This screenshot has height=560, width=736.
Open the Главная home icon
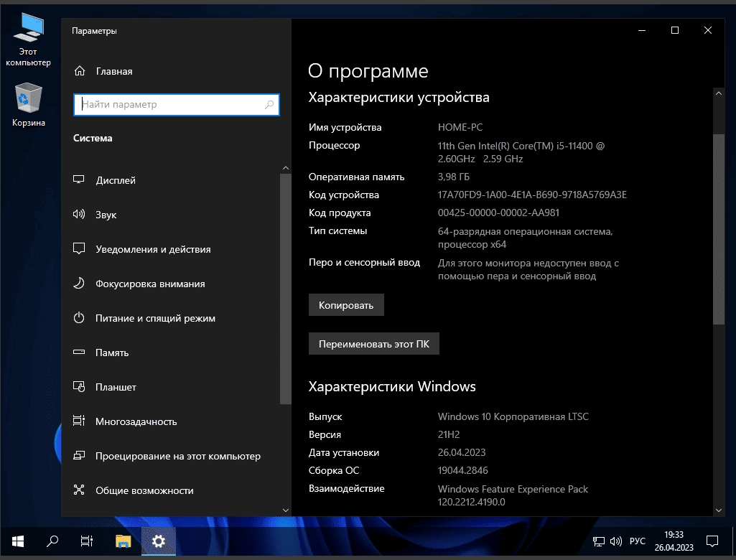pos(80,71)
